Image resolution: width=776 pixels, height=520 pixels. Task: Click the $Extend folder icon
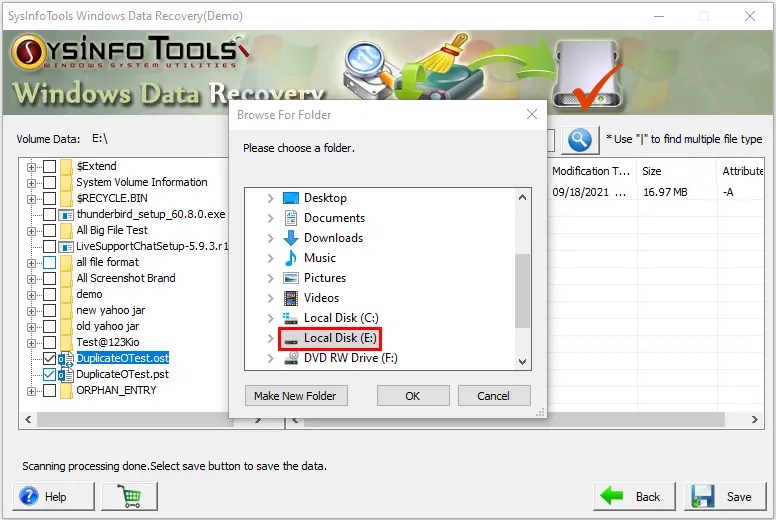tap(66, 166)
